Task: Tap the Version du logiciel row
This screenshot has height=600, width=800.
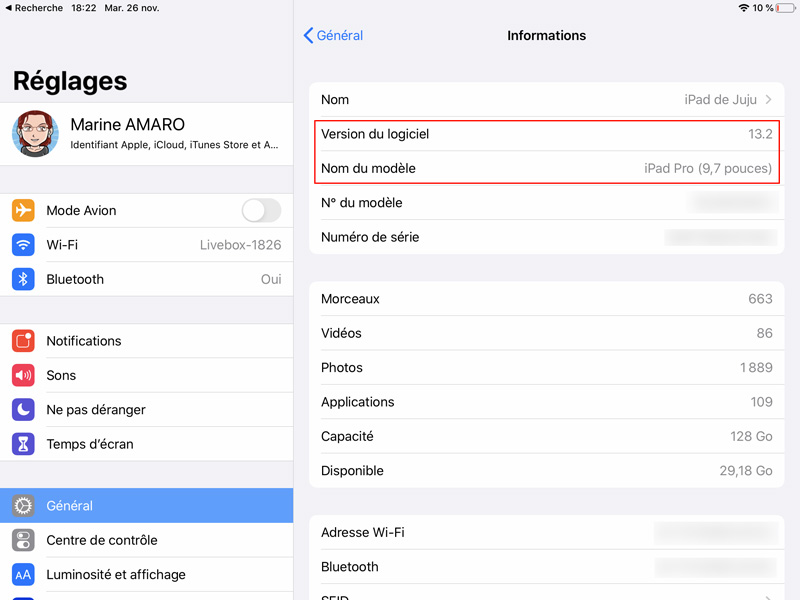Action: coord(546,134)
